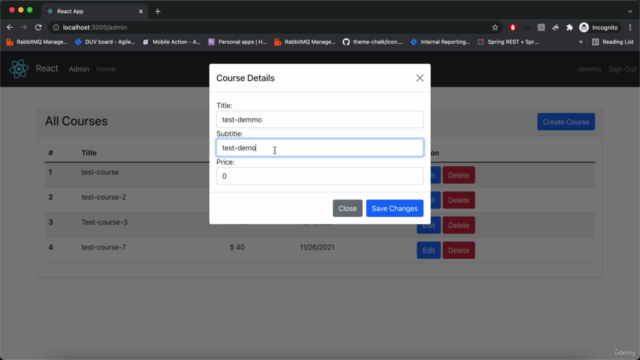This screenshot has height=360, width=640.
Task: Click the address bar URL
Action: 95,27
